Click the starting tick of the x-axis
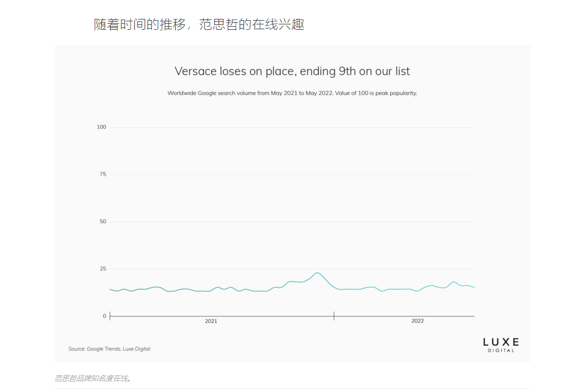564x392 pixels. click(110, 316)
